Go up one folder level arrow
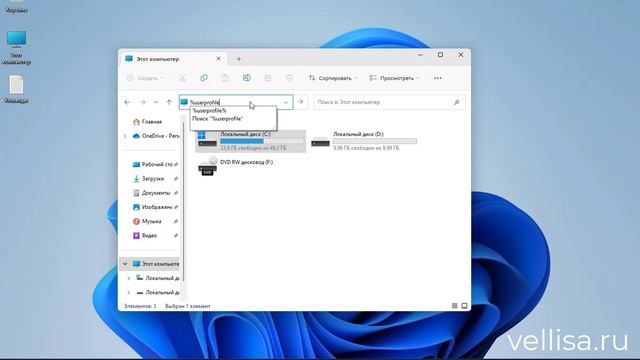The width and height of the screenshot is (640, 360). coord(169,102)
